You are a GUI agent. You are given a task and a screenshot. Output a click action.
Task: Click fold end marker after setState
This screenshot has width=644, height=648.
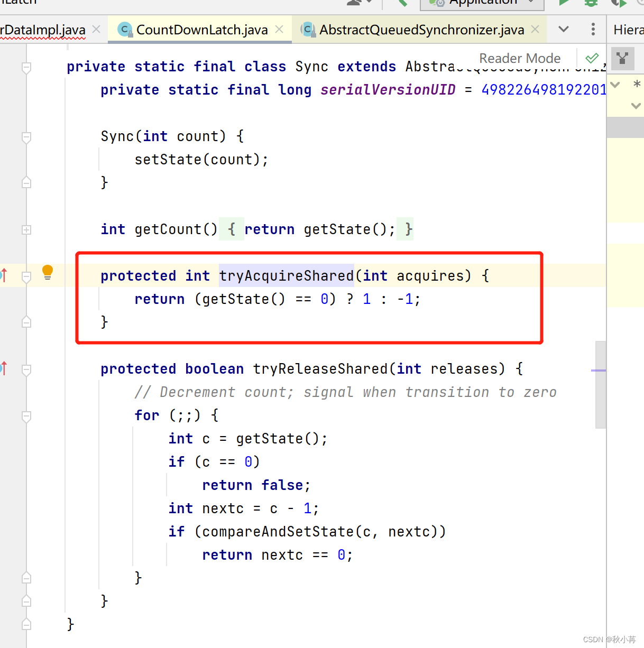(x=26, y=182)
